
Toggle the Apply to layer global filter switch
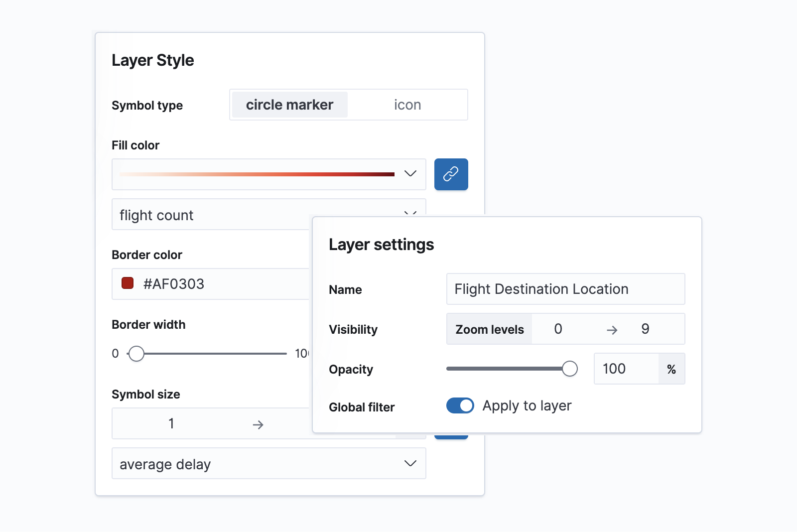point(460,406)
